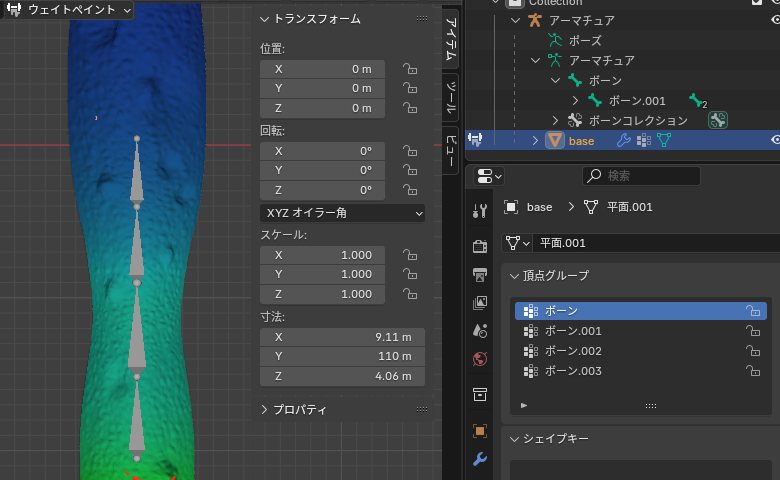Hide the base object with eye icon
Viewport: 780px width, 480px height.
tap(775, 140)
